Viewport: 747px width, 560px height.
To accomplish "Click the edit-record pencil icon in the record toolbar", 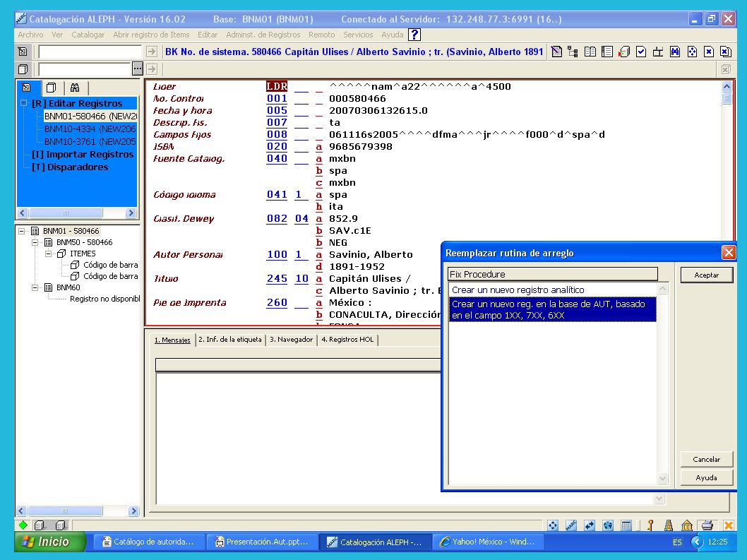I will tap(556, 52).
